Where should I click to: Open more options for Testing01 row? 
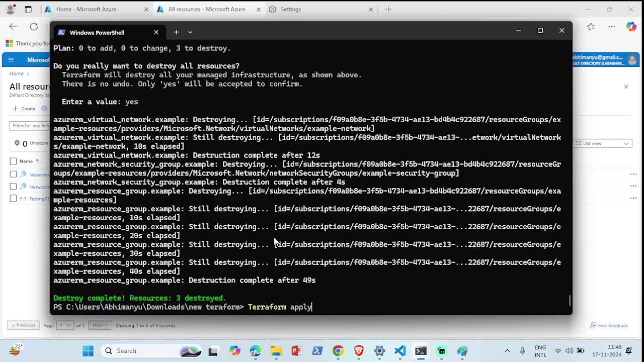pos(633,199)
